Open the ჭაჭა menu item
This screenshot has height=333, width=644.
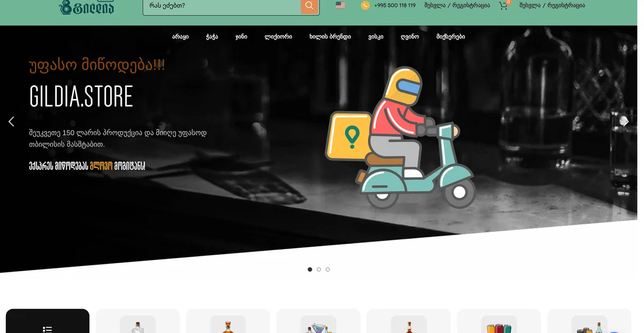[x=212, y=37]
